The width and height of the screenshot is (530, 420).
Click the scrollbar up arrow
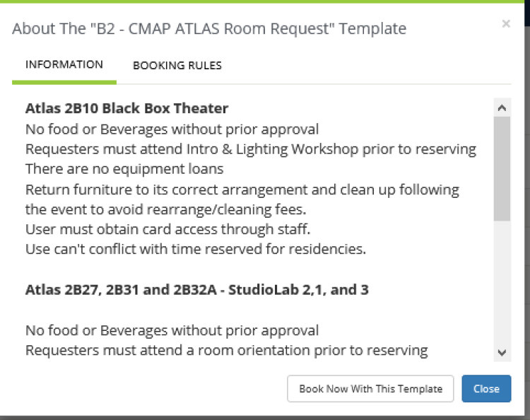(502, 108)
